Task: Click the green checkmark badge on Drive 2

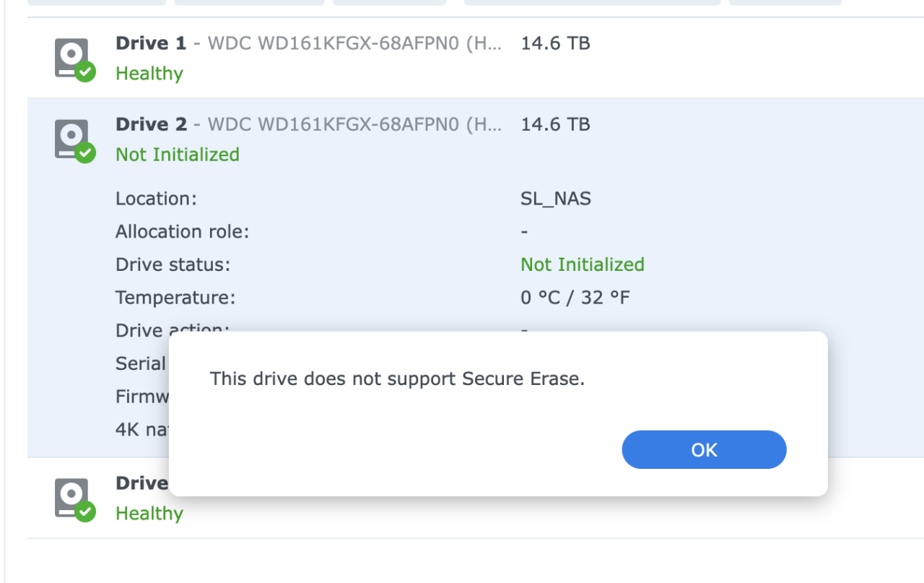Action: click(x=84, y=152)
